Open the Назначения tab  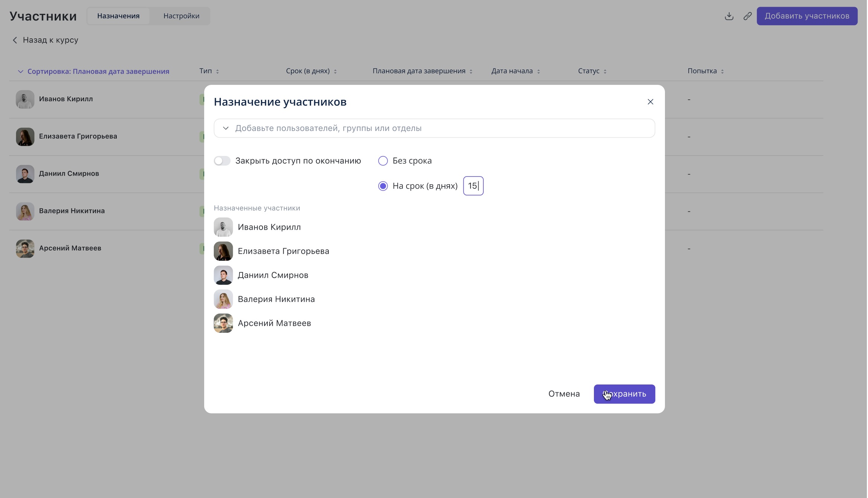[x=118, y=16]
